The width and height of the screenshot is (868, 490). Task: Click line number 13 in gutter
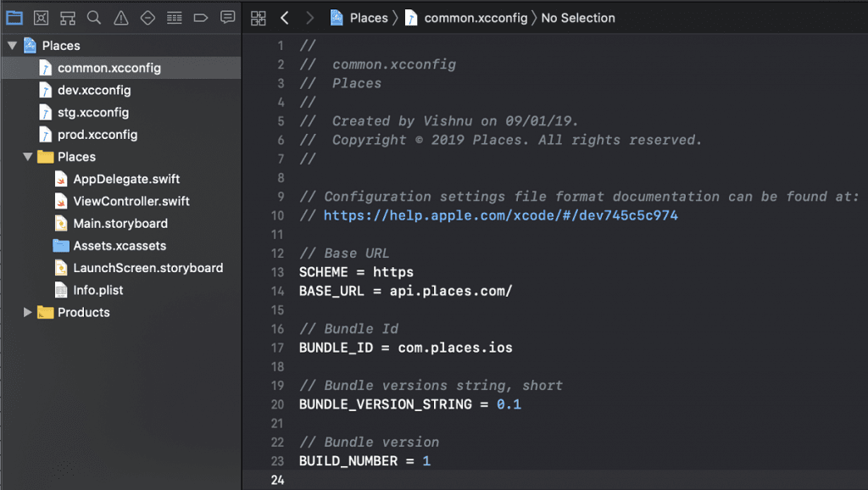277,272
